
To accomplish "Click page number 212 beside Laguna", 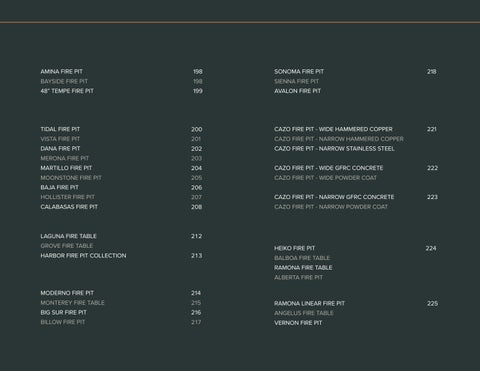I will (x=197, y=236).
